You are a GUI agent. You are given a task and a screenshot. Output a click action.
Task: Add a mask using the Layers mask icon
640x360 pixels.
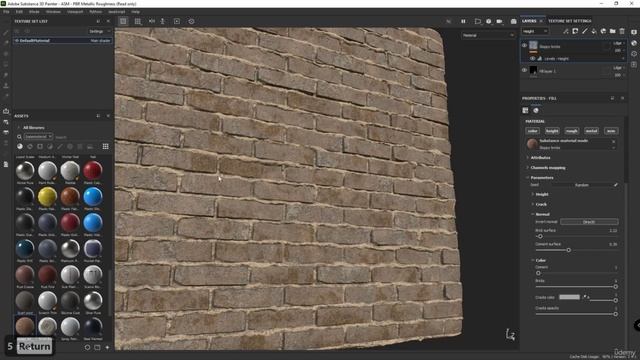tap(575, 31)
